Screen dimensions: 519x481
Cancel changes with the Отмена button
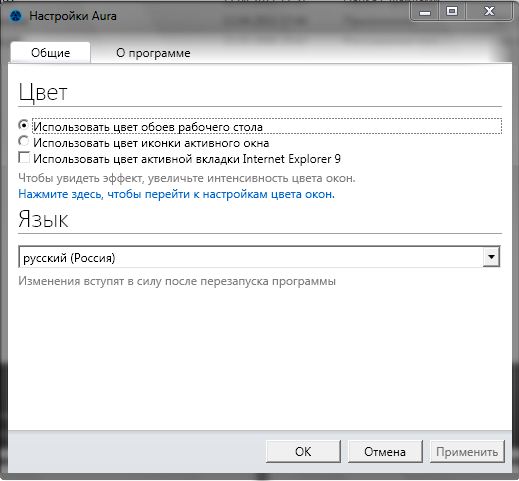(385, 452)
